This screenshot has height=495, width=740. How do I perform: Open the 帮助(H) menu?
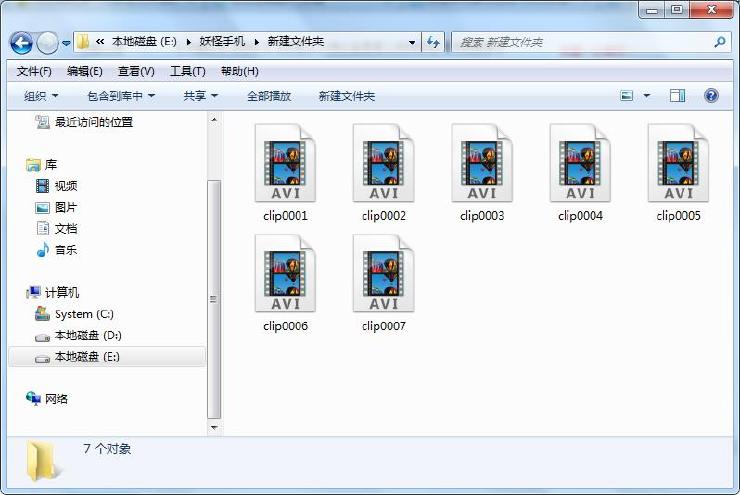point(239,71)
